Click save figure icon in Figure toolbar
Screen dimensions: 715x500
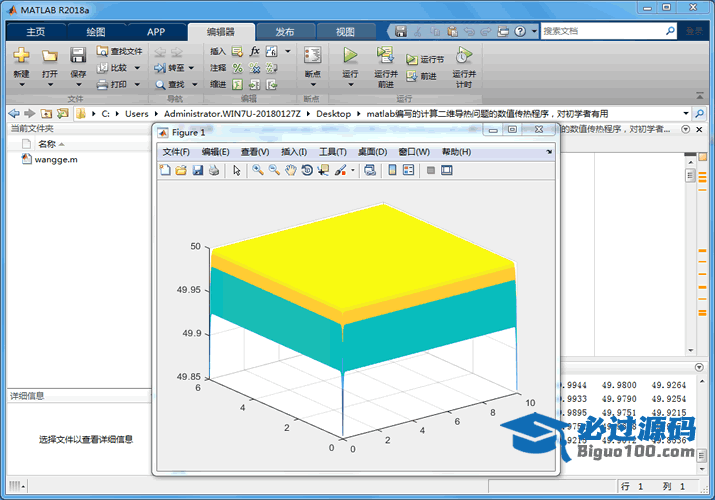(x=197, y=170)
